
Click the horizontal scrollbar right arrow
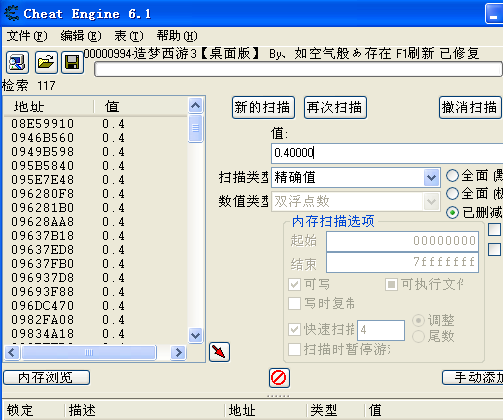178,352
